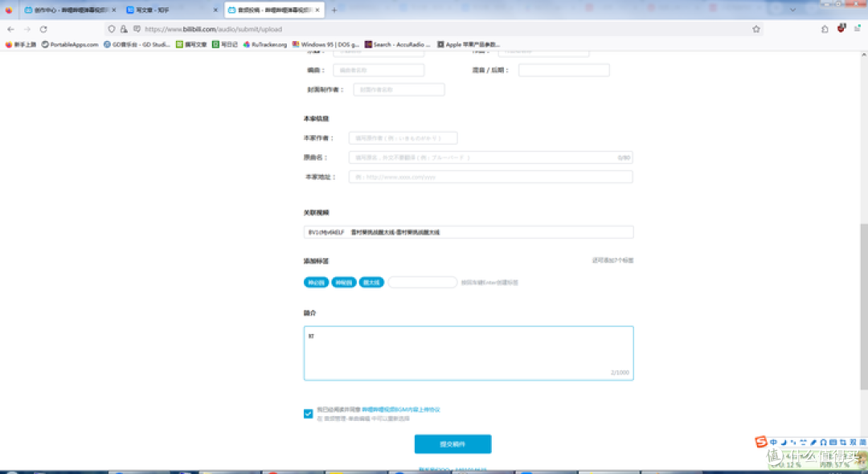The width and height of the screenshot is (868, 474).
Task: Click the red shield extension icon
Action: click(841, 28)
